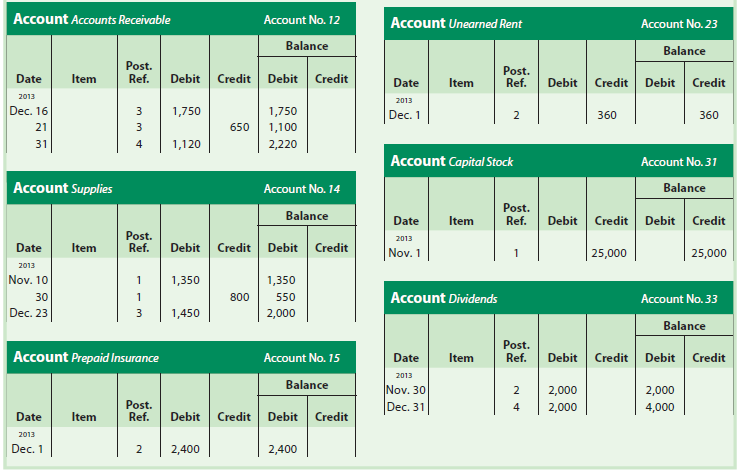Select the 1,450 debit in Supplies
The image size is (739, 471).
(185, 313)
